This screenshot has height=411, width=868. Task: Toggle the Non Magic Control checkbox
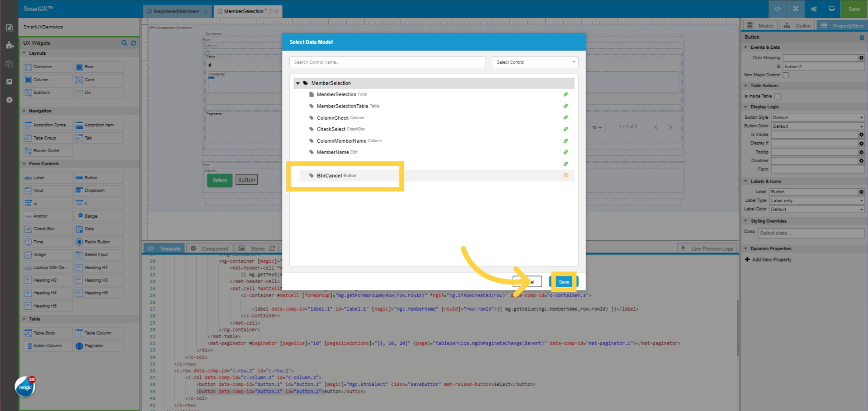pos(786,75)
